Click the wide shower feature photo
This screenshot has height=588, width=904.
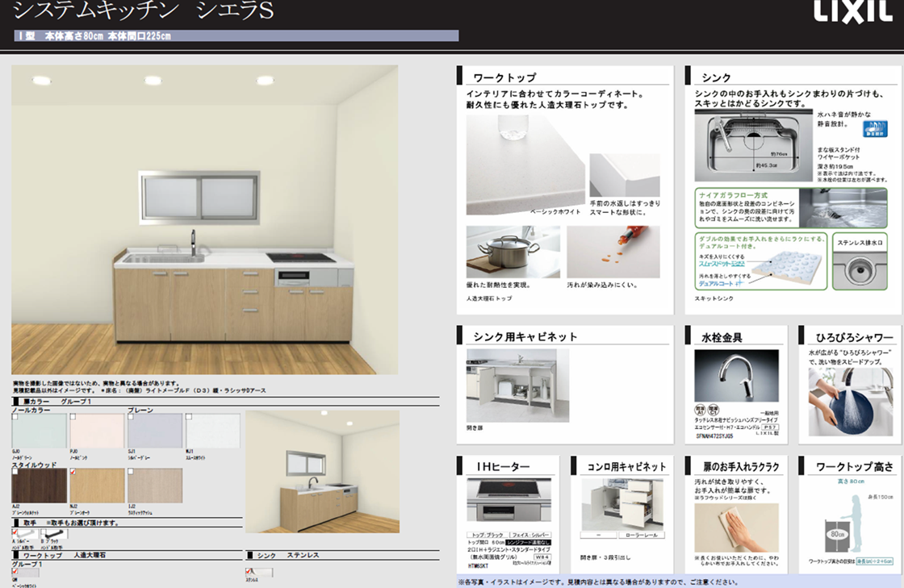click(845, 401)
